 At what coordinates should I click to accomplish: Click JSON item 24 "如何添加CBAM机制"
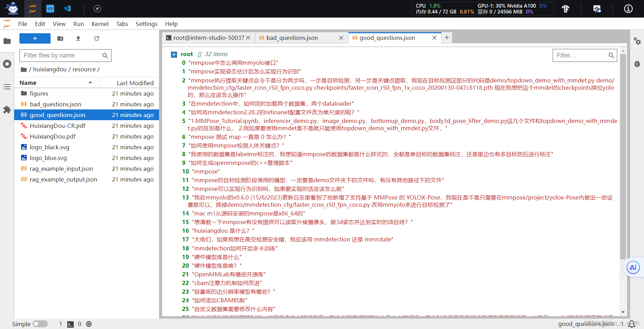click(x=220, y=300)
